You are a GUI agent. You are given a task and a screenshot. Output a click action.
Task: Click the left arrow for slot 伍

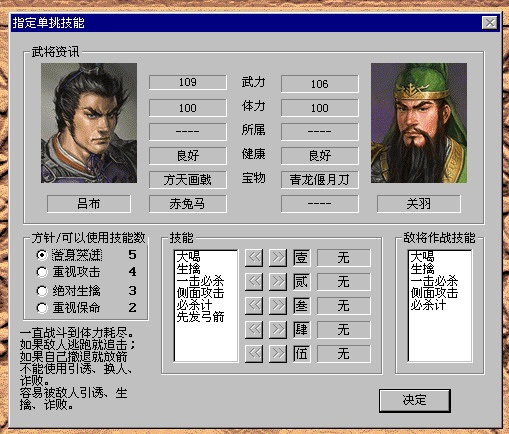point(254,354)
